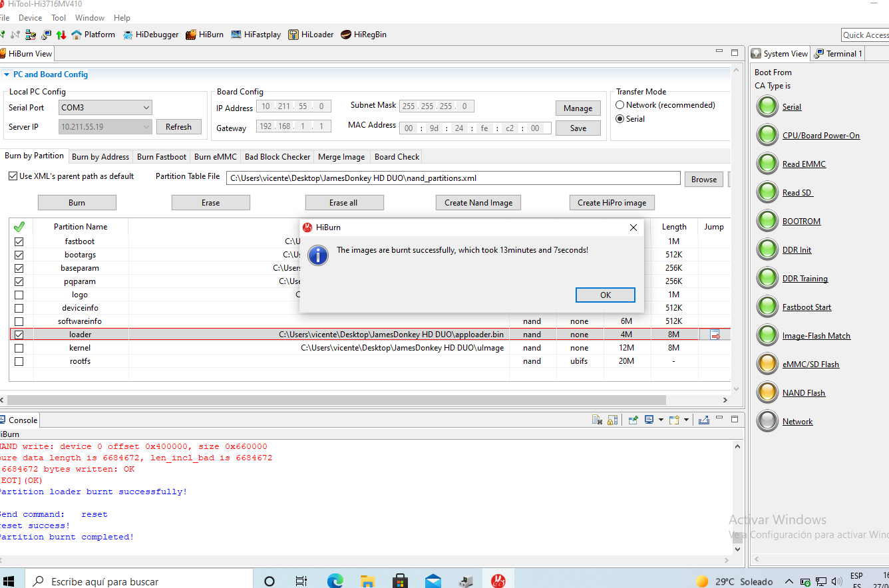The width and height of the screenshot is (889, 588).
Task: Launch the HiBurn toolbar tool
Action: (204, 35)
